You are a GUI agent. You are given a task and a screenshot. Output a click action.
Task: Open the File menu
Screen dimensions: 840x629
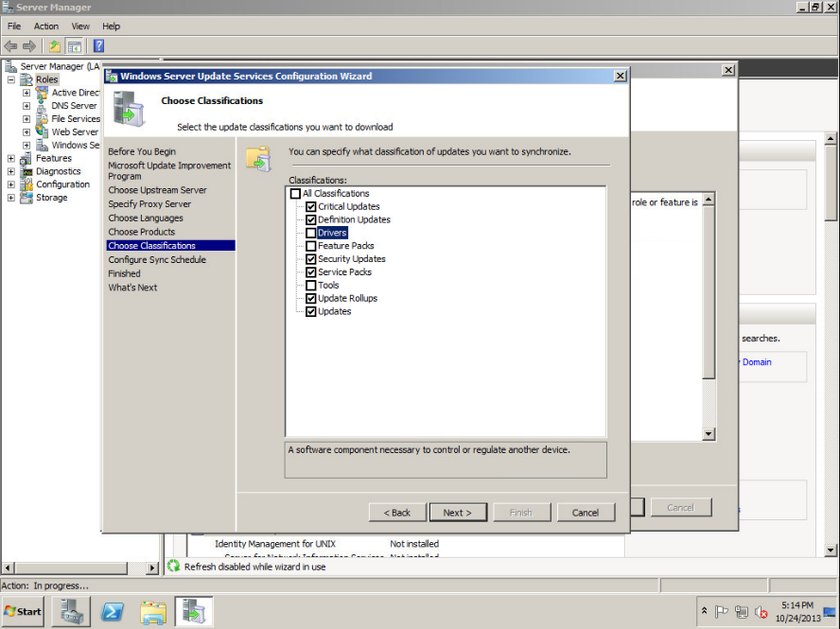[14, 26]
